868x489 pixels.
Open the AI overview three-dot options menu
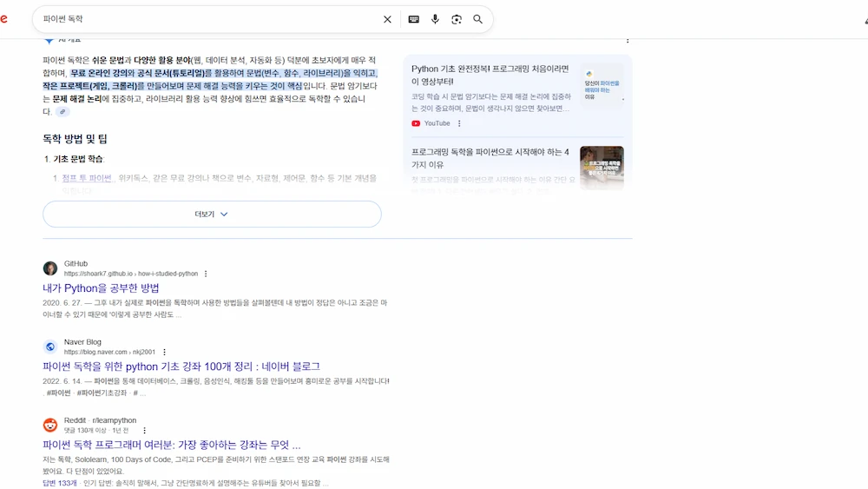[x=628, y=40]
